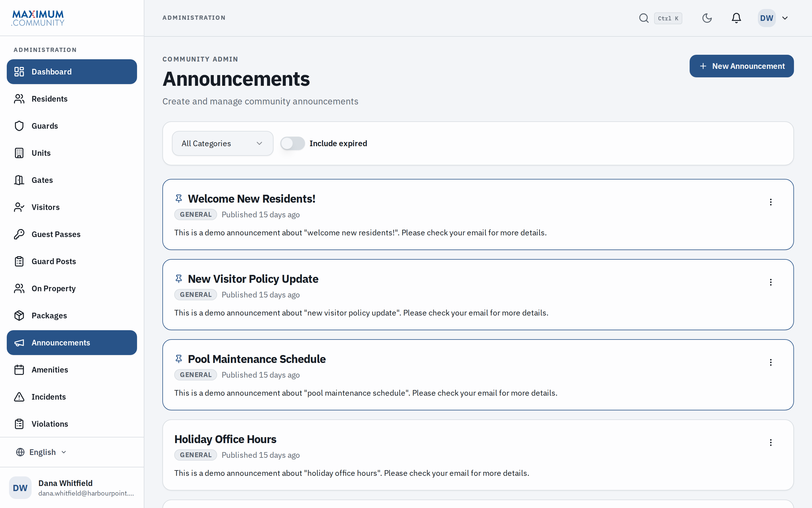This screenshot has width=812, height=508.
Task: Switch to dark mode via moon icon
Action: (707, 18)
